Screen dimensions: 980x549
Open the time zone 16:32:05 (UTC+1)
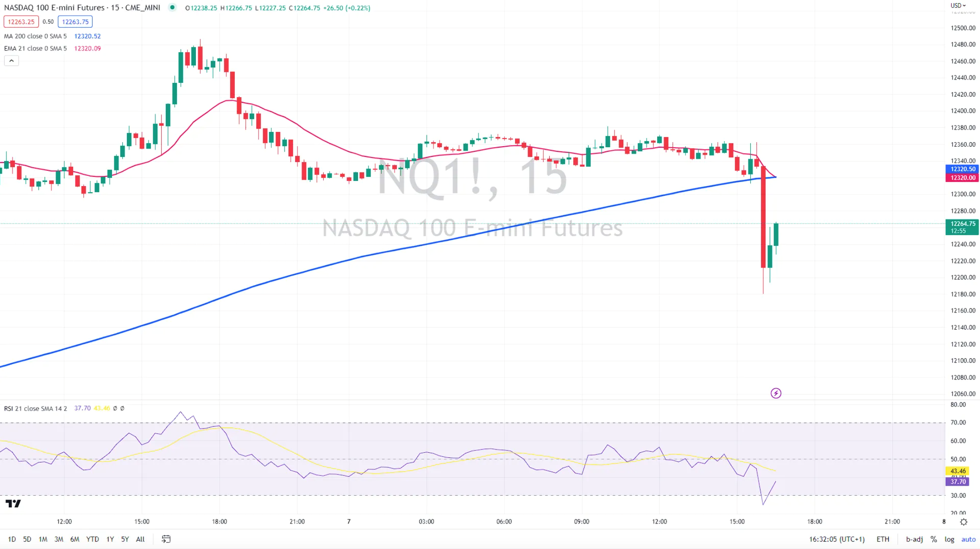836,539
